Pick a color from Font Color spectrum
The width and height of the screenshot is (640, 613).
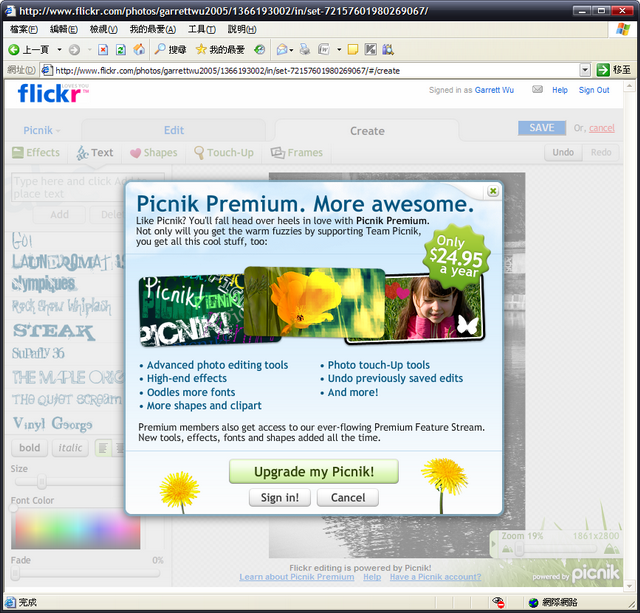[76, 530]
